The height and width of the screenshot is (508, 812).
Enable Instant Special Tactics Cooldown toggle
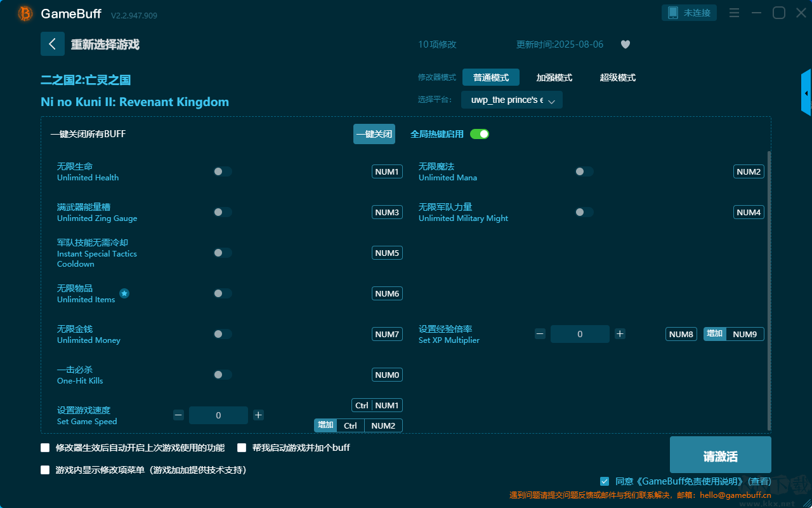(223, 253)
